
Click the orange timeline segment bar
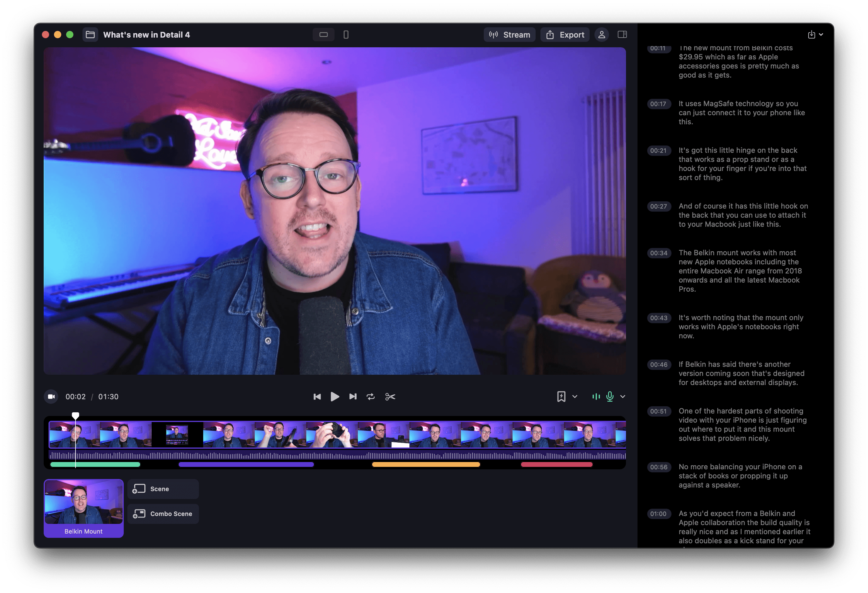(x=426, y=464)
